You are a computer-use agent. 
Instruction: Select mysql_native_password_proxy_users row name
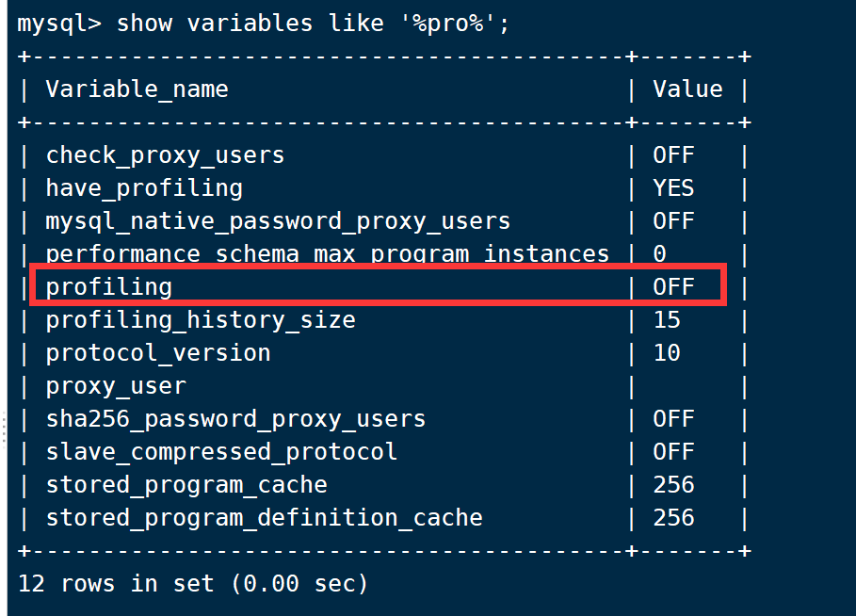(x=278, y=221)
